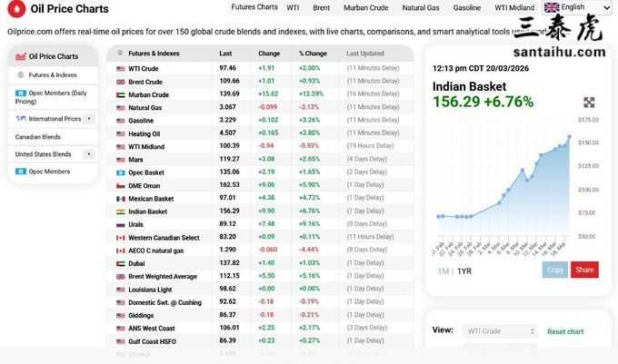Click the Canadian flag beside Western Canadian Select

[x=121, y=237]
